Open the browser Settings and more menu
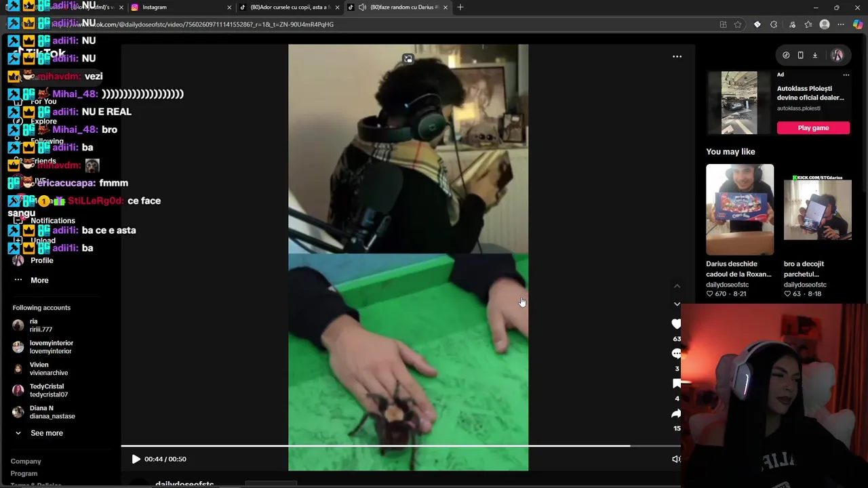The height and width of the screenshot is (488, 868). [x=842, y=24]
